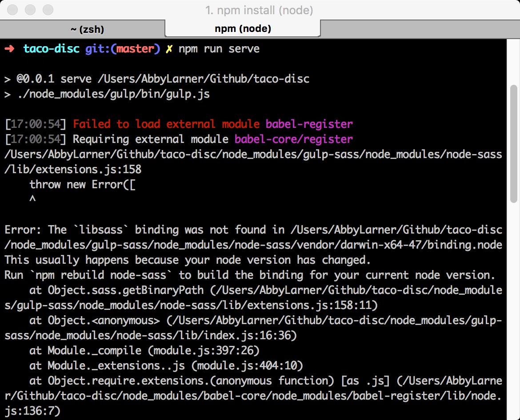Click the caret ^ error pointer
Image resolution: width=520 pixels, height=420 pixels.
32,199
